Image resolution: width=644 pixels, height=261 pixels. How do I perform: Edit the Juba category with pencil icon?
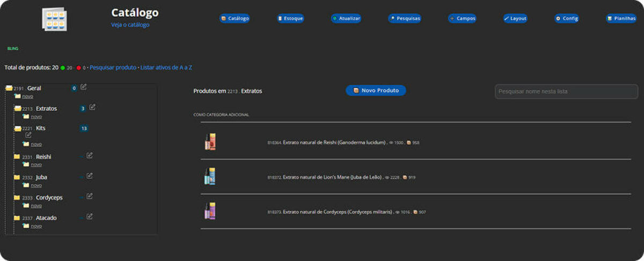coord(90,176)
